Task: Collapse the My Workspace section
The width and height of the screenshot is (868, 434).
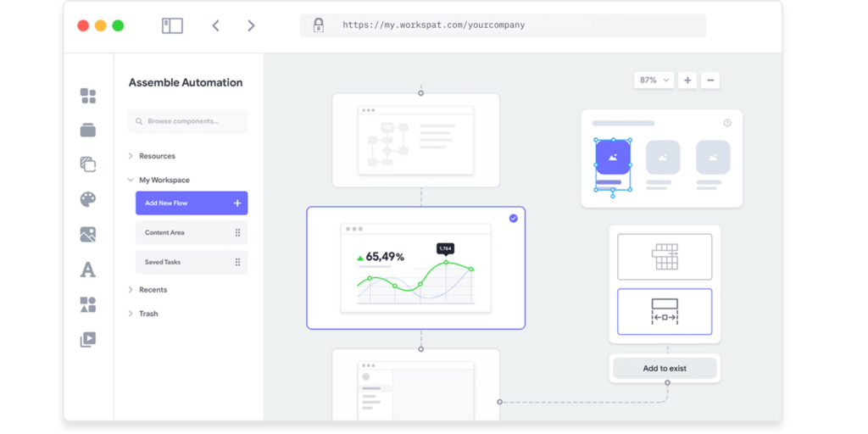Action: pos(131,180)
